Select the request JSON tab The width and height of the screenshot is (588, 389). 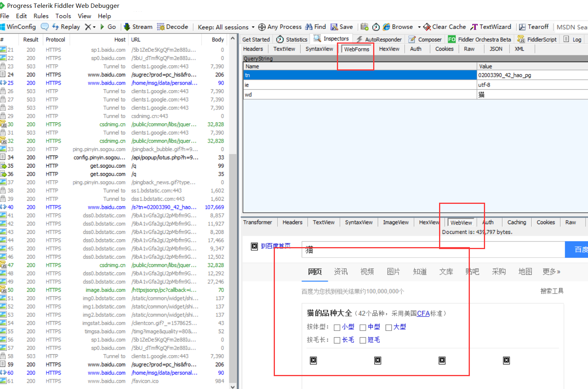[x=496, y=49]
